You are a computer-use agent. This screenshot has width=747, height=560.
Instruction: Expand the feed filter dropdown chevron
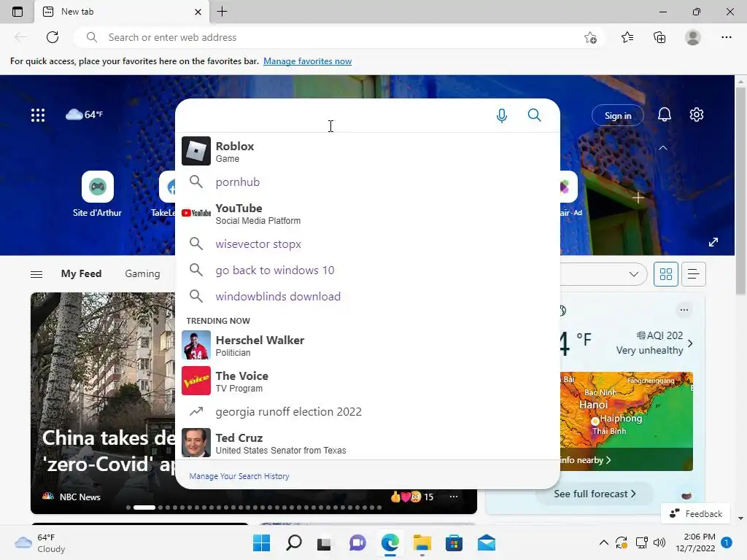click(634, 274)
